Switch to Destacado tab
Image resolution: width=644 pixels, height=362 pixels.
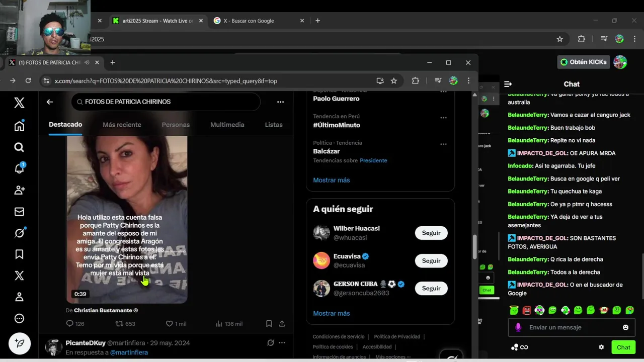(x=65, y=125)
